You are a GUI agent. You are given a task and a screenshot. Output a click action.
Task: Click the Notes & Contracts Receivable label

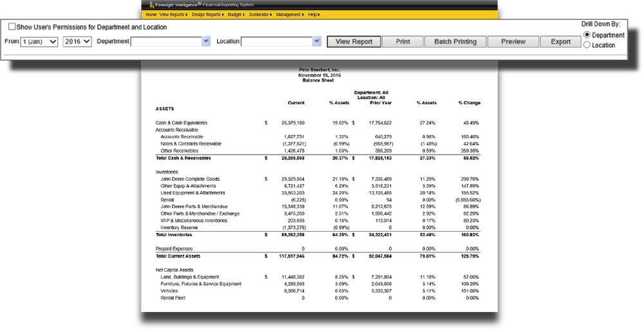point(191,143)
